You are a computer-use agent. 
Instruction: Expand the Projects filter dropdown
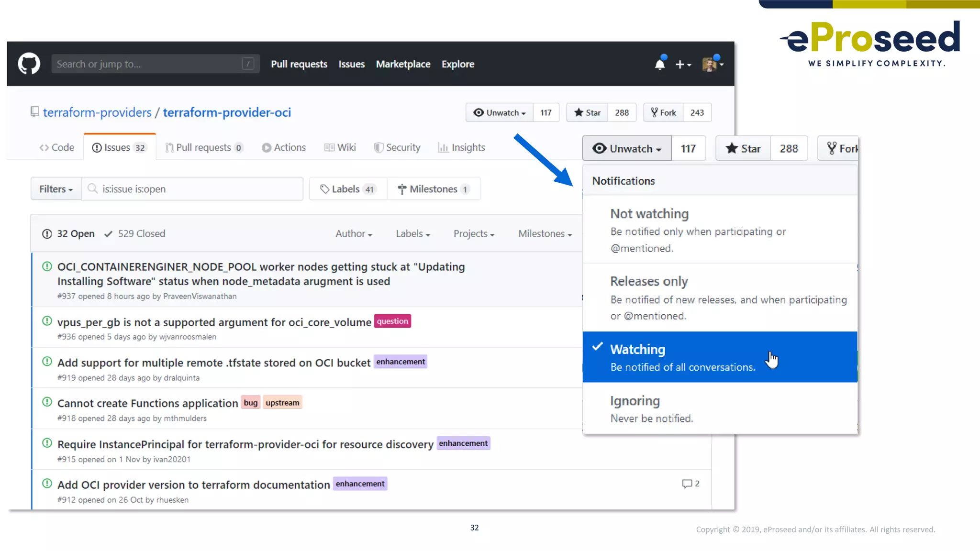pos(474,233)
